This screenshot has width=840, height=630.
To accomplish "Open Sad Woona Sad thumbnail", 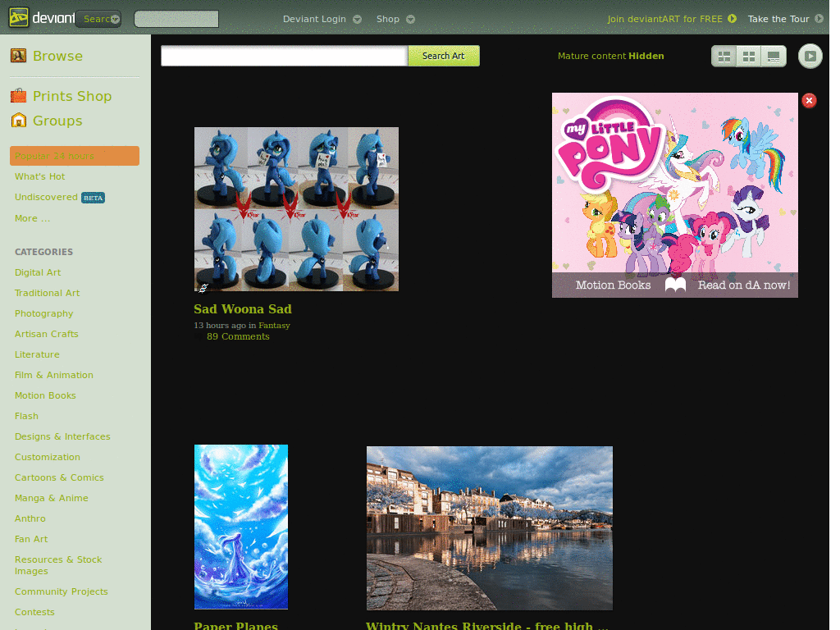I will coord(296,209).
